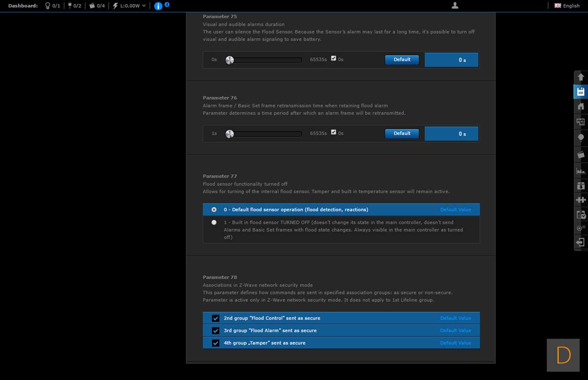Click the logout exit icon in sidebar
This screenshot has width=588, height=380.
pyautogui.click(x=581, y=242)
